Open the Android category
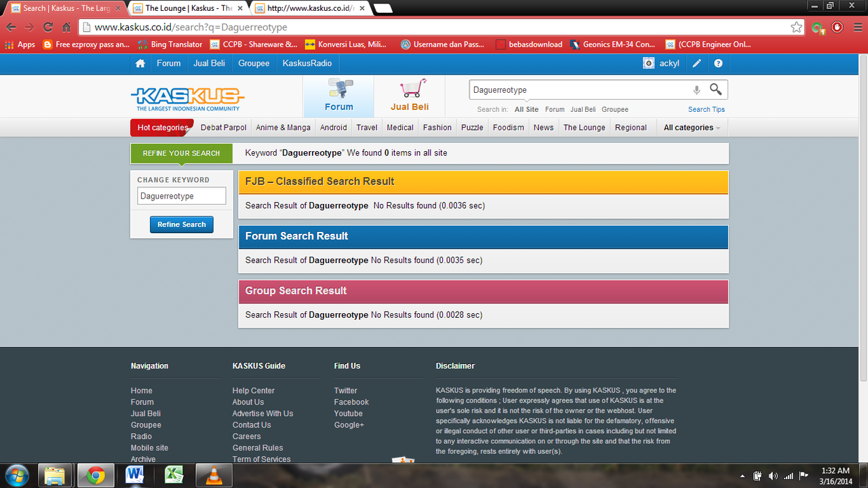The height and width of the screenshot is (488, 868). point(334,127)
